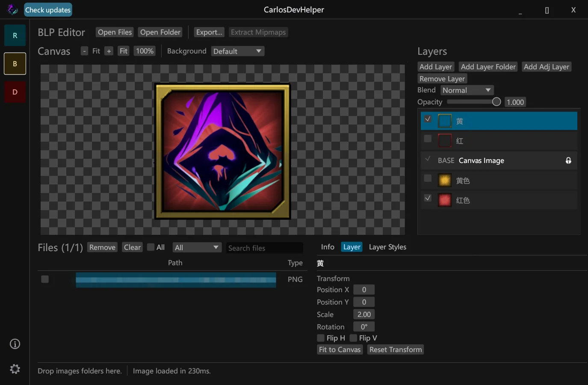Screen dimensions: 588x385
Task: Zoom out the canvas with minus button
Action: [x=84, y=51]
